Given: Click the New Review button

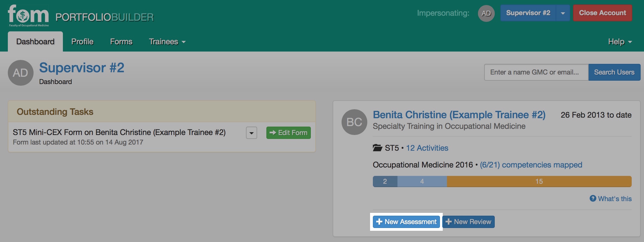Looking at the screenshot, I should [468, 222].
